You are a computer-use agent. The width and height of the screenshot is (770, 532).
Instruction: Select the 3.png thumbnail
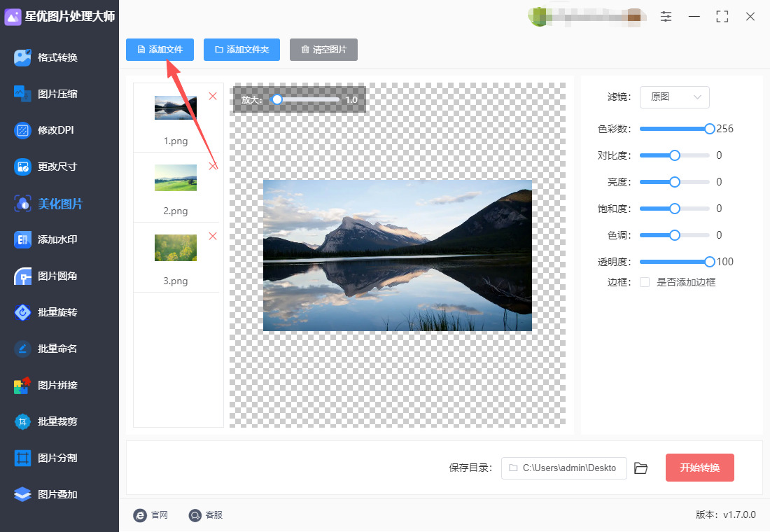coord(176,248)
